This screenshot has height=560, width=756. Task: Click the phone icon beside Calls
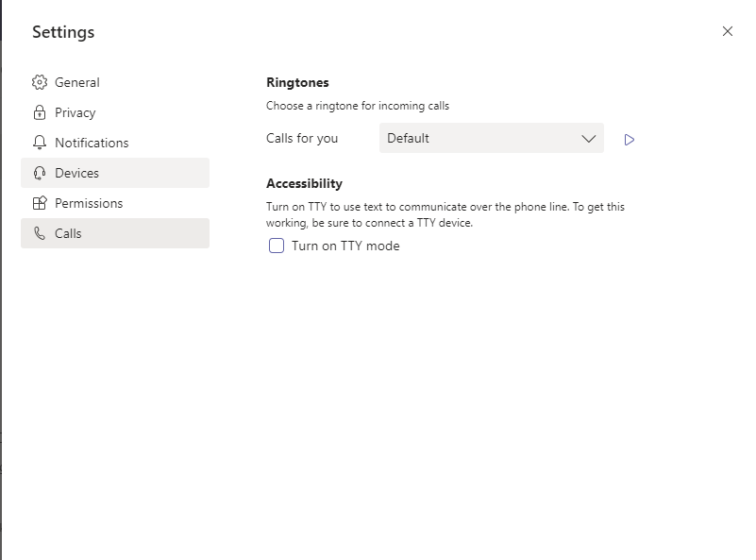39,233
